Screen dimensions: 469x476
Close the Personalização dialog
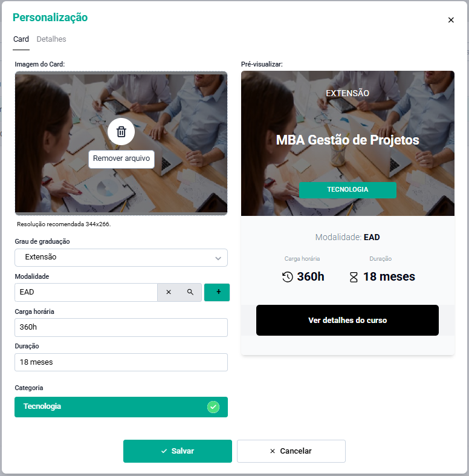[451, 20]
